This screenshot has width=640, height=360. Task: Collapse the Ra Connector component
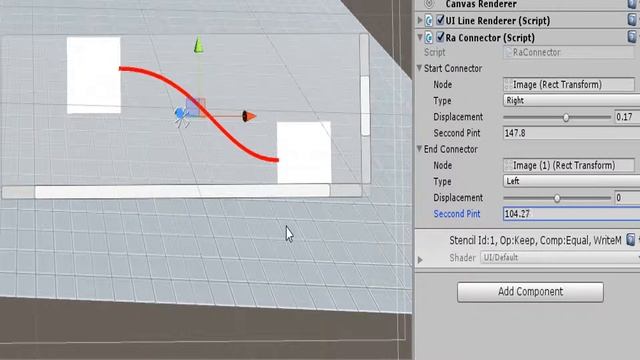coord(420,38)
